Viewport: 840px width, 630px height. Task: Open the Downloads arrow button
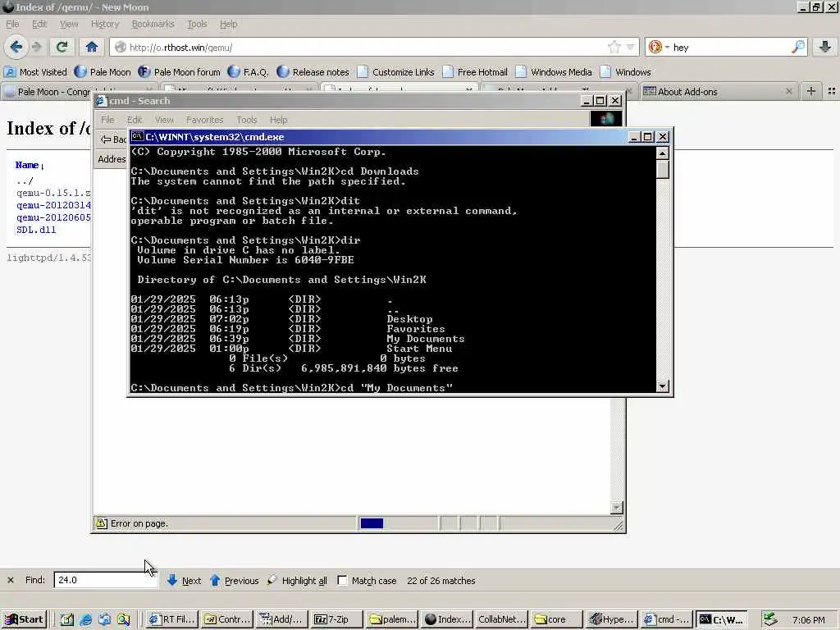coord(825,47)
